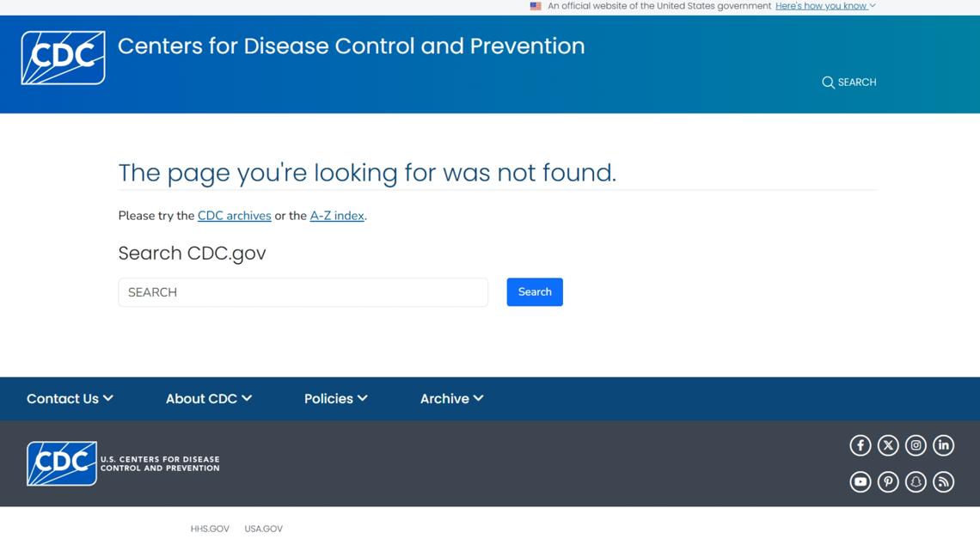Open the Snapchat ghost icon
Viewport: 980px width, 551px height.
point(916,482)
